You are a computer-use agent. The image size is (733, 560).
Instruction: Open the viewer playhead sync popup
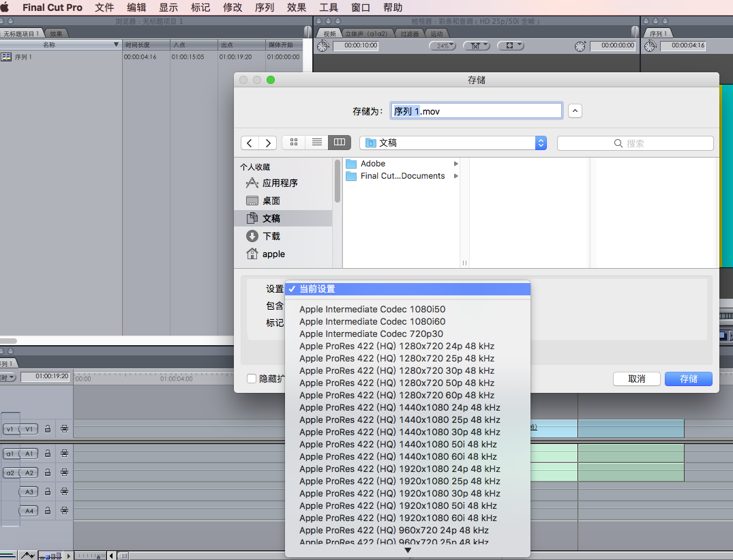tap(477, 46)
